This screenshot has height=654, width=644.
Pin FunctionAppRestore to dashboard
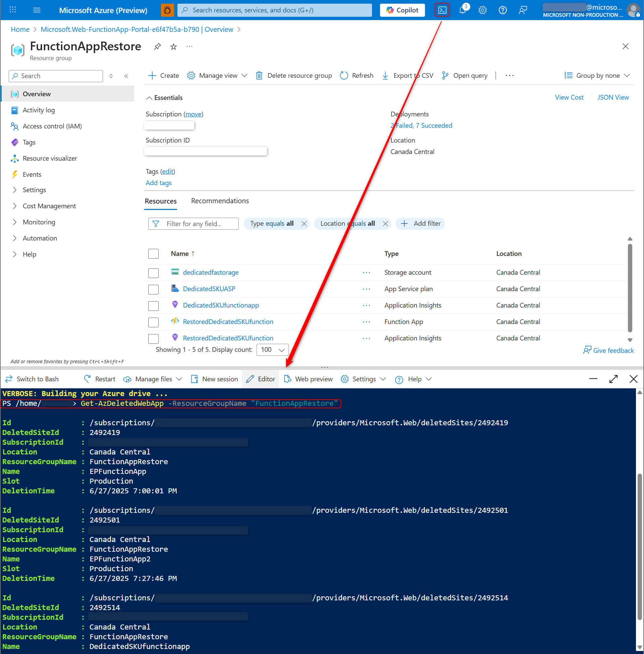coord(157,47)
